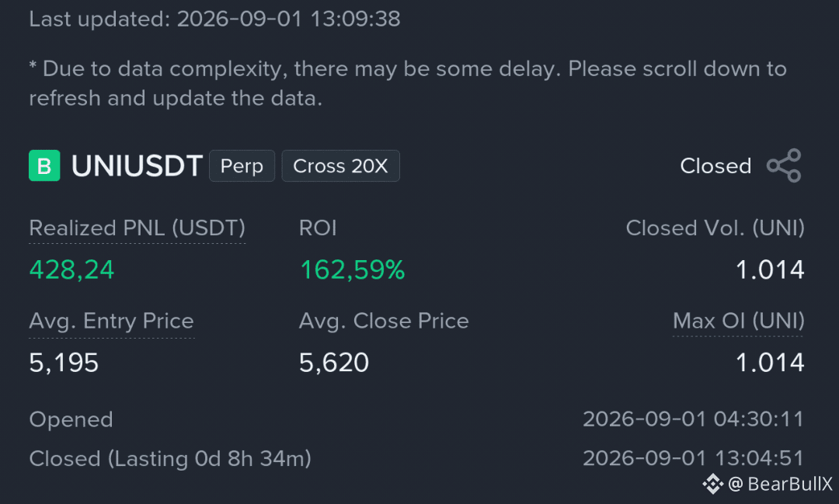The height and width of the screenshot is (504, 839).
Task: Open the Perp tag
Action: pyautogui.click(x=242, y=166)
